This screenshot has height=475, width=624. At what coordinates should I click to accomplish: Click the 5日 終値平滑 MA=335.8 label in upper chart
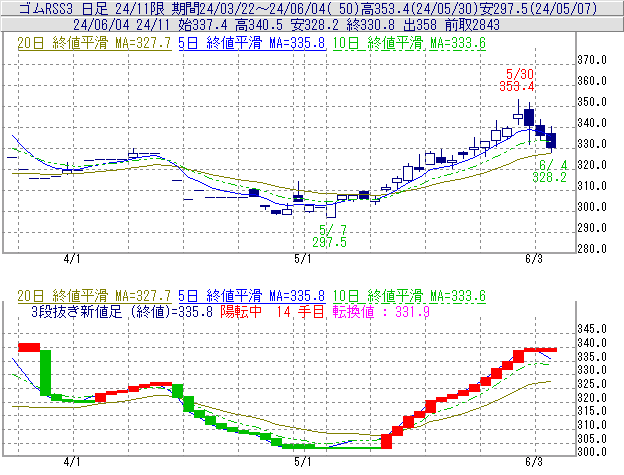coord(252,43)
